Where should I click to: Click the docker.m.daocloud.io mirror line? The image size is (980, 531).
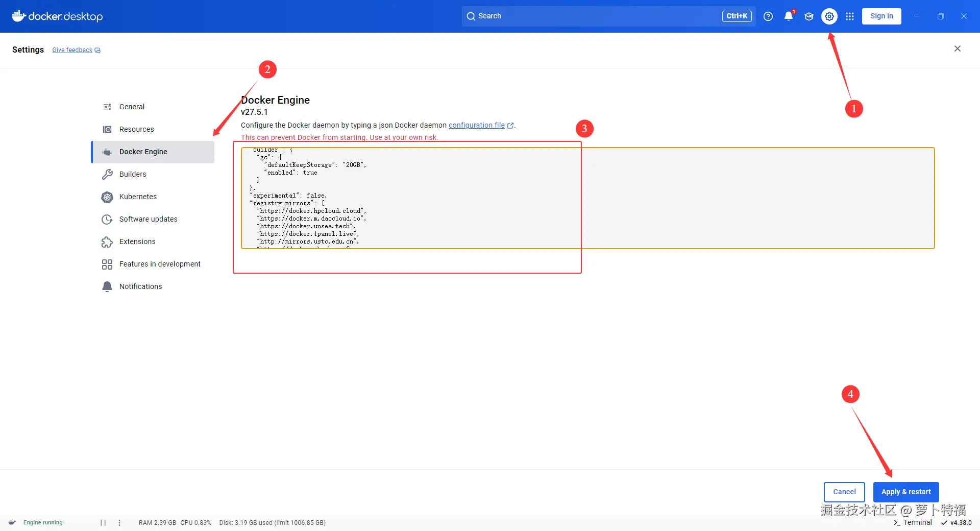click(x=311, y=219)
